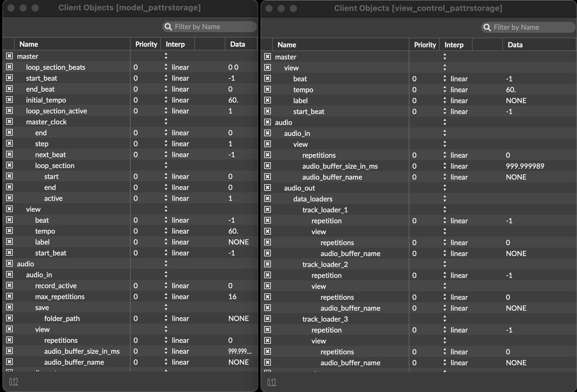Toggle checkbox for audio_out row
Image resolution: width=577 pixels, height=392 pixels.
tap(268, 188)
